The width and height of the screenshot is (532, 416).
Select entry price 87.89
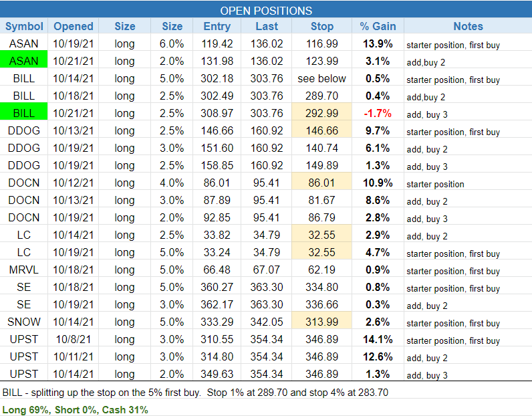(217, 200)
